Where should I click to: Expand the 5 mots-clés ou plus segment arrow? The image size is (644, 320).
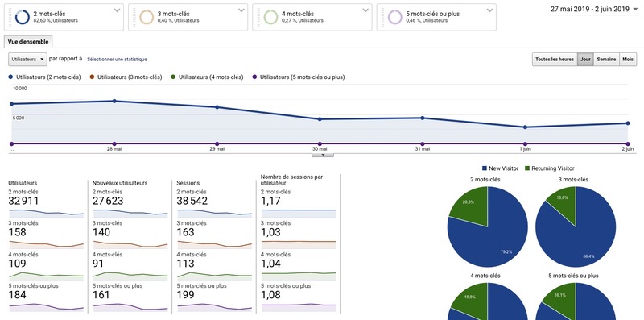(489, 10)
